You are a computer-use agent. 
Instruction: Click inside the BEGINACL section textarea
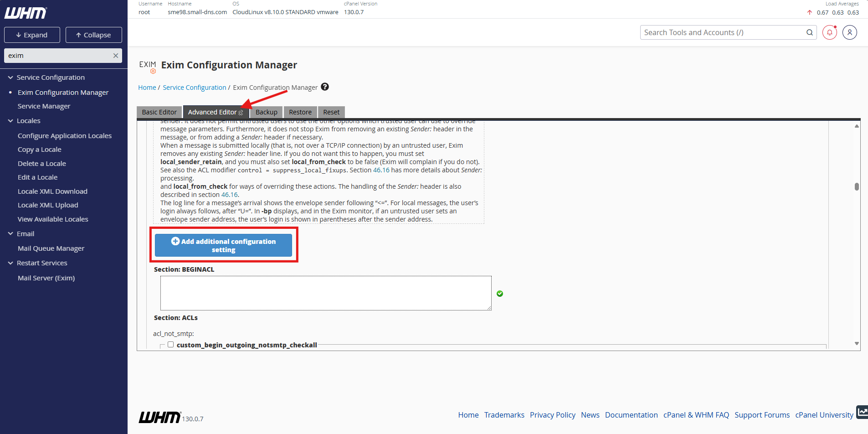pyautogui.click(x=326, y=293)
